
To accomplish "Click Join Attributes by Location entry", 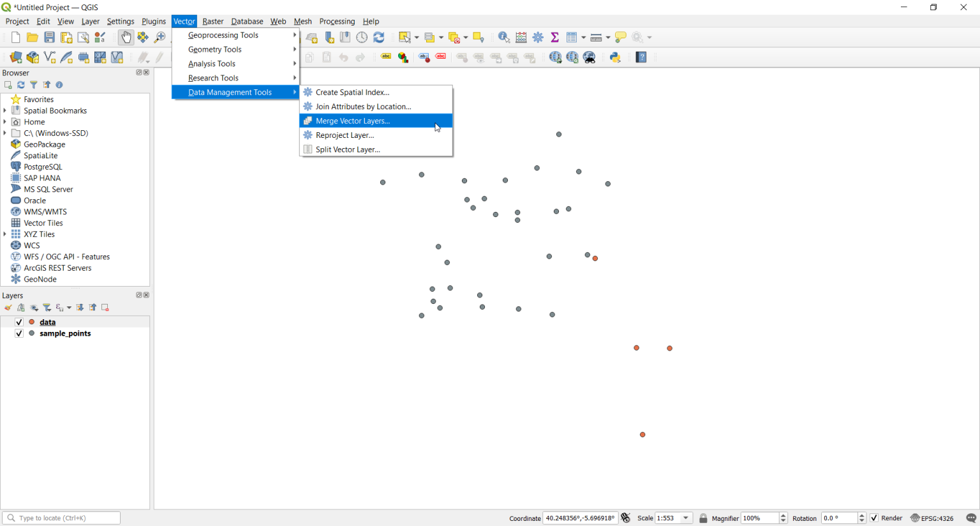I will point(362,107).
